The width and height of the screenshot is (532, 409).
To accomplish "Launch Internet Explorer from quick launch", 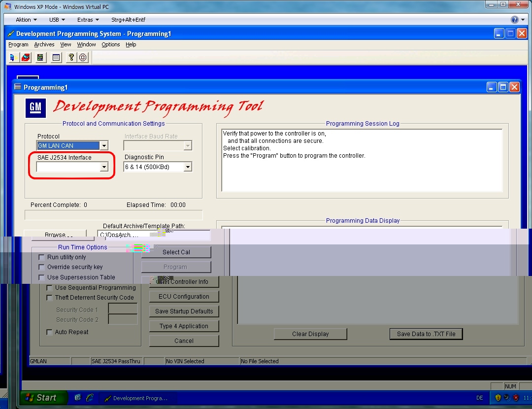I will click(90, 398).
